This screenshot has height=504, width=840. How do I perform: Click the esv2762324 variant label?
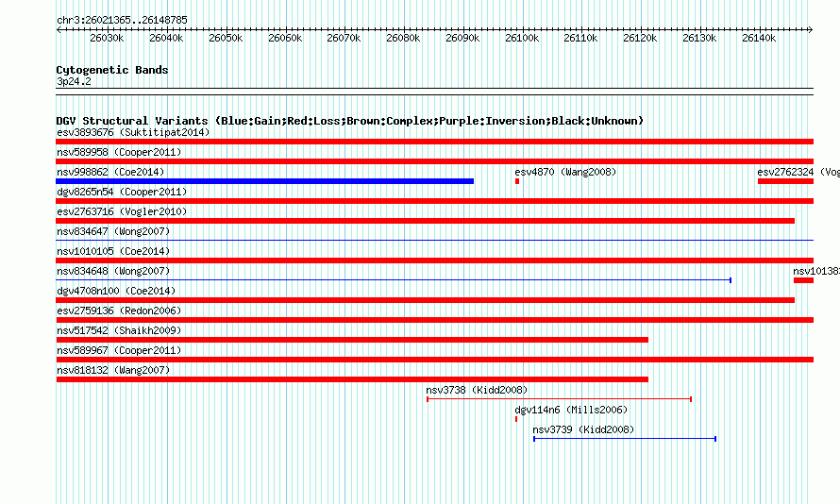(798, 172)
